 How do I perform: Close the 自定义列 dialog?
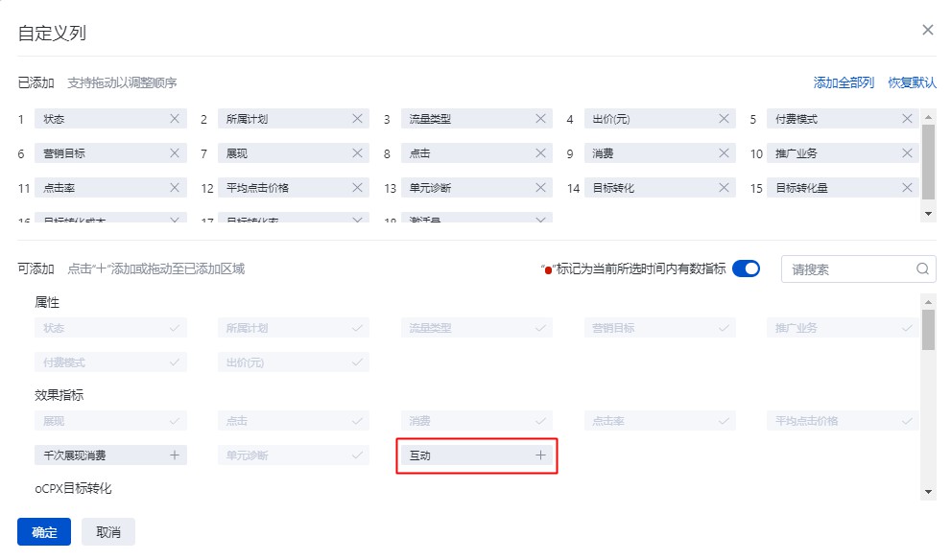(928, 31)
